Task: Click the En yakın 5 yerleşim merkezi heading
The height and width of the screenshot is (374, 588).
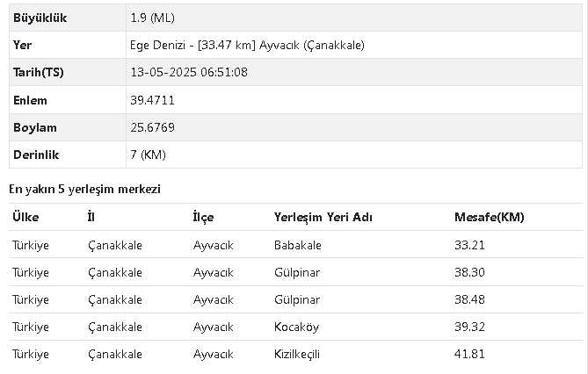Action: [84, 189]
